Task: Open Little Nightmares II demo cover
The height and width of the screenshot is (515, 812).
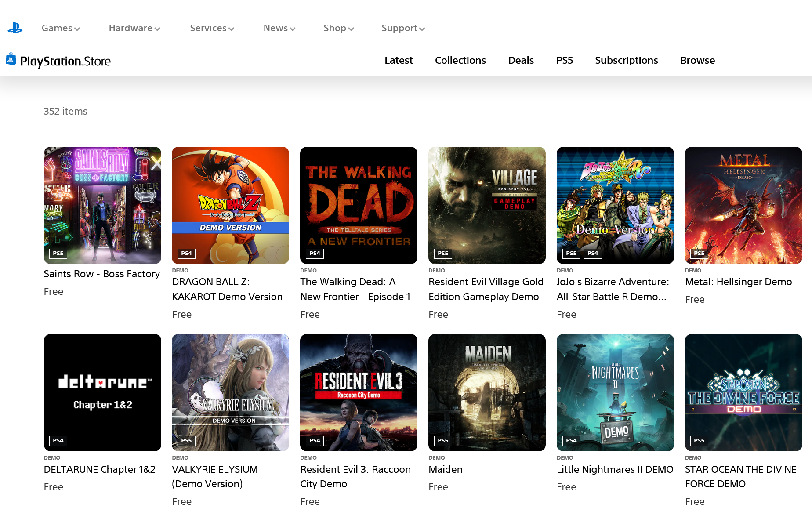Action: 615,392
